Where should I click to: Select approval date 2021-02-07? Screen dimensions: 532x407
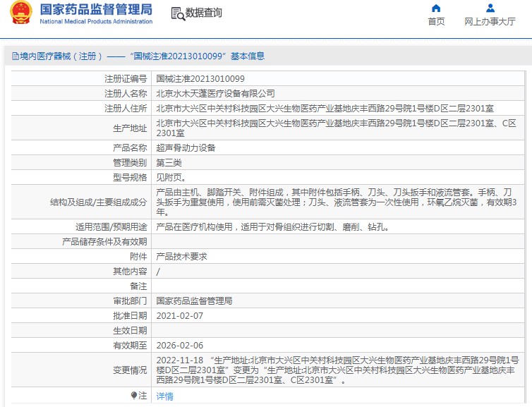point(179,316)
